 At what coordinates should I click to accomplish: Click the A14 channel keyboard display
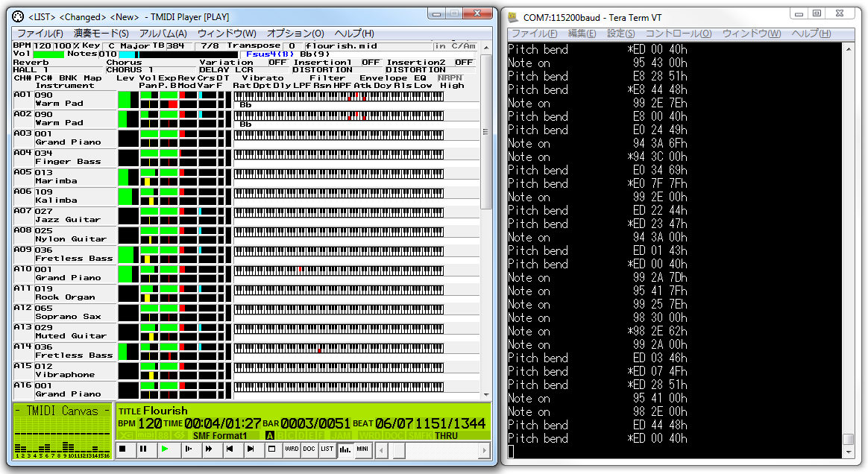pos(339,348)
